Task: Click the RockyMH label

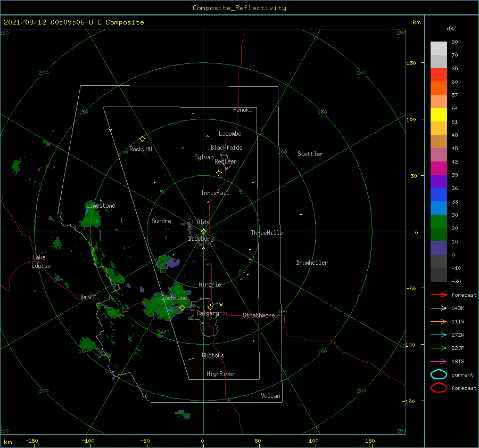Action: pyautogui.click(x=141, y=149)
